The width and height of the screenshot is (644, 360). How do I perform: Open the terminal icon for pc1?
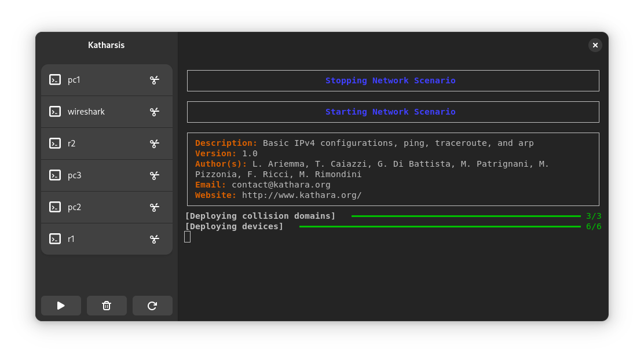(55, 80)
